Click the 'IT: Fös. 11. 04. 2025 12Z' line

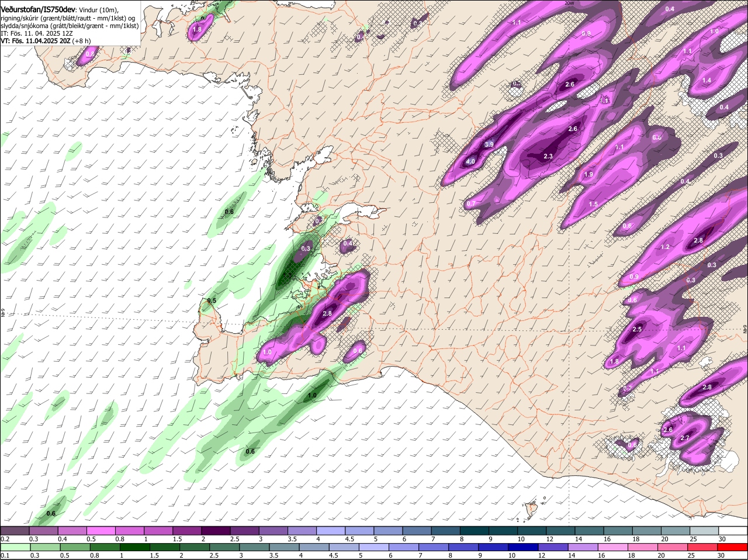pos(37,33)
